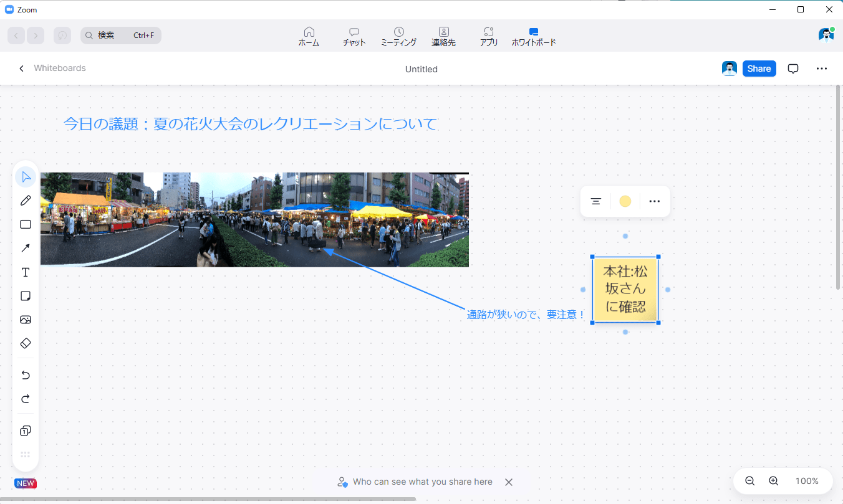This screenshot has width=843, height=504.
Task: Click the 100% zoom level
Action: coord(807,481)
